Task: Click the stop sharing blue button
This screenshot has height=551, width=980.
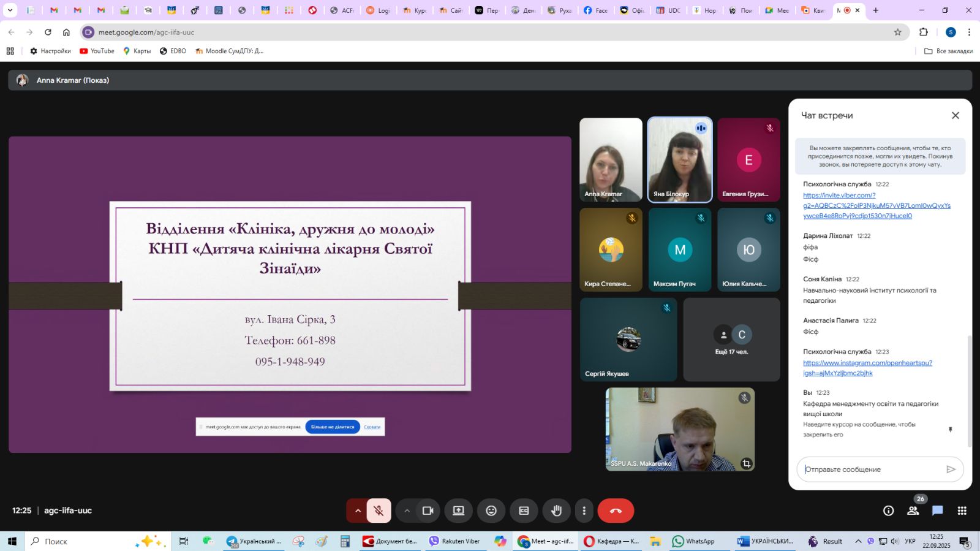Action: point(332,427)
